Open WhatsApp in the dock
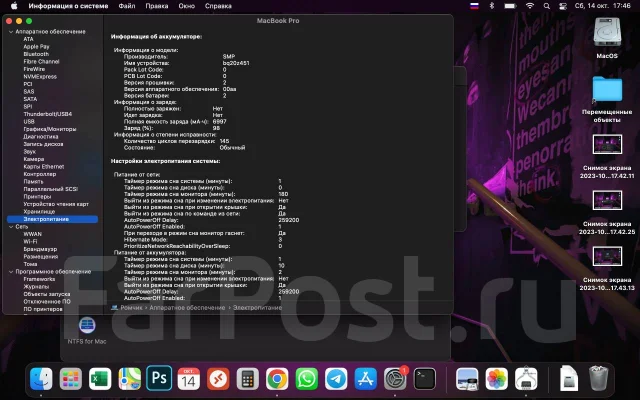 307,378
